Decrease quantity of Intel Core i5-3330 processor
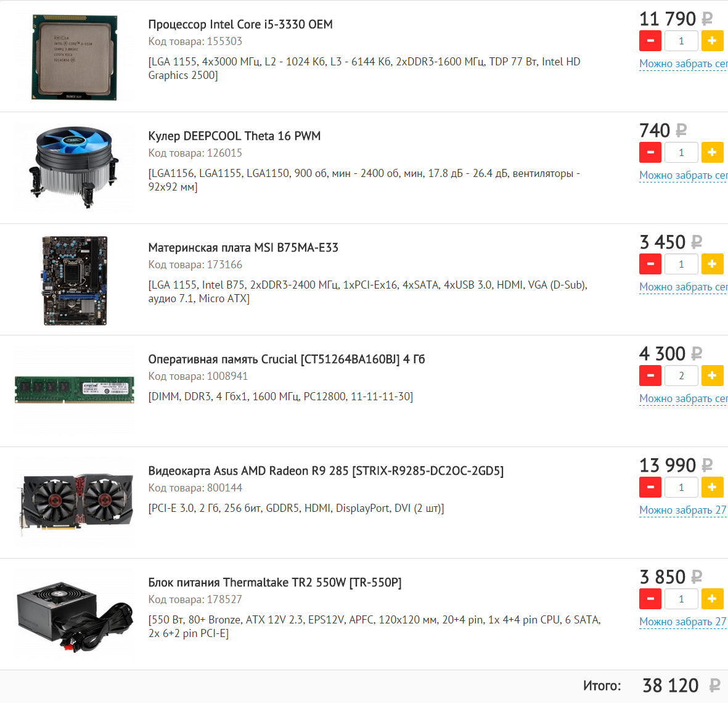This screenshot has height=703, width=728. tap(650, 41)
